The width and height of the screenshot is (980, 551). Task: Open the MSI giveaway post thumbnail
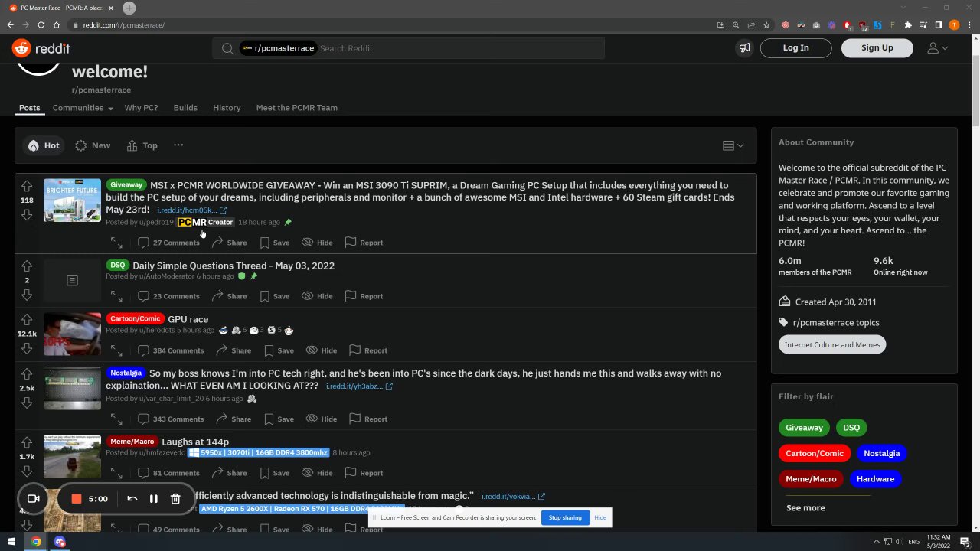click(72, 201)
